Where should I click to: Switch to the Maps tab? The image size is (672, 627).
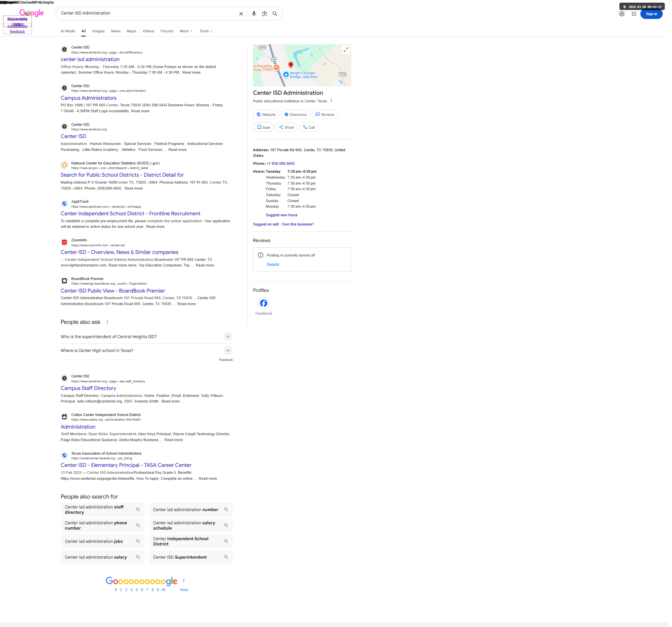(131, 31)
